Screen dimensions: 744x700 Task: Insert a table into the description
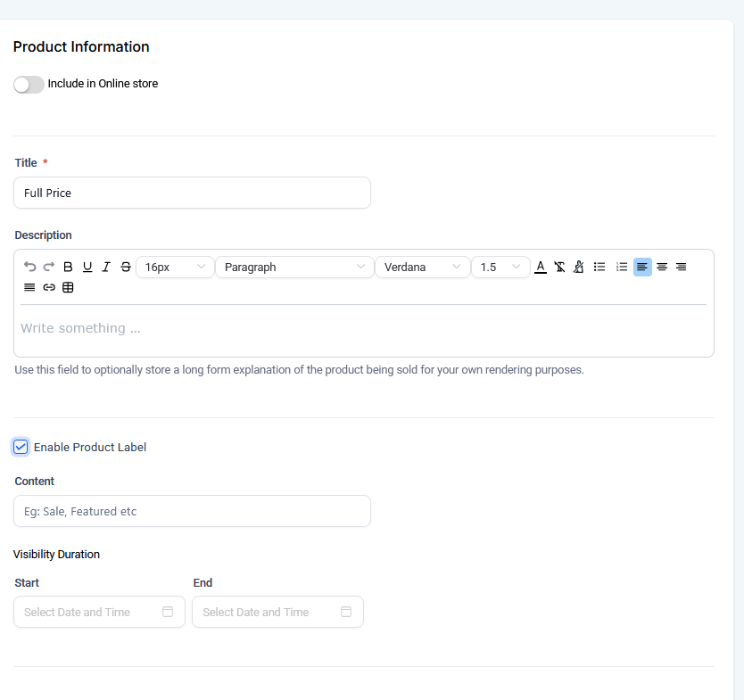pyautogui.click(x=68, y=287)
